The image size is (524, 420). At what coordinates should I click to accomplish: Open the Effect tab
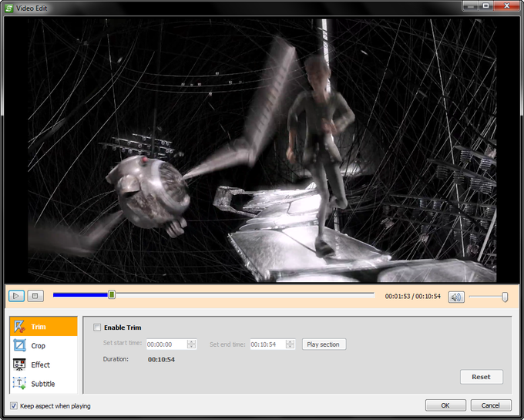pos(44,365)
